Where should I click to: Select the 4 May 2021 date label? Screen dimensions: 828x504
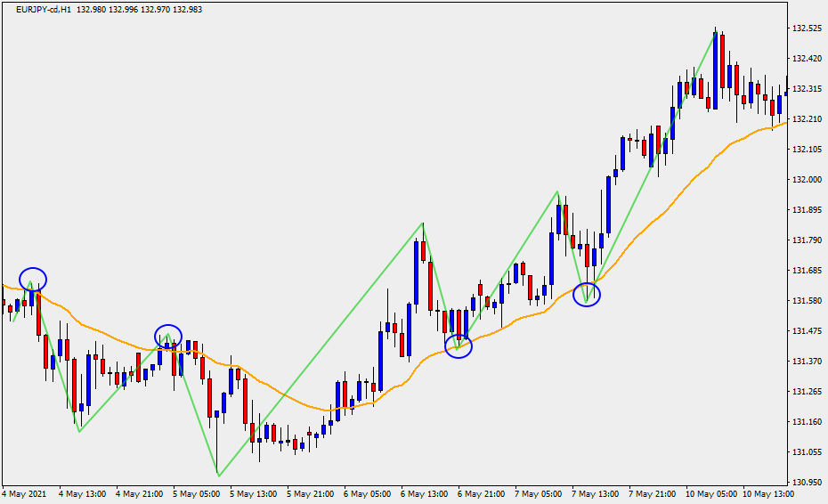coord(24,493)
